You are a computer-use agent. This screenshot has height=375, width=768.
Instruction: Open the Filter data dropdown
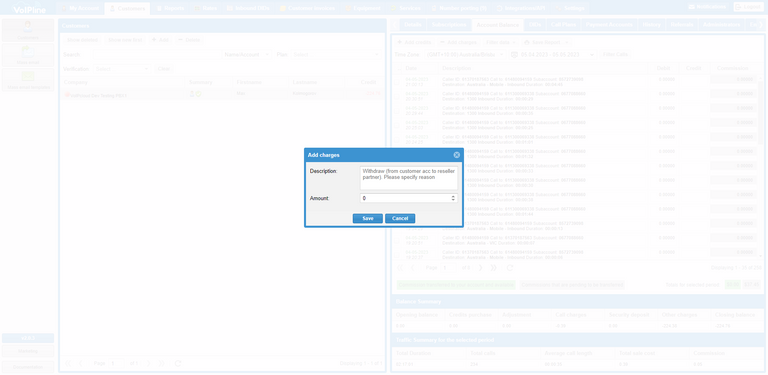click(500, 42)
